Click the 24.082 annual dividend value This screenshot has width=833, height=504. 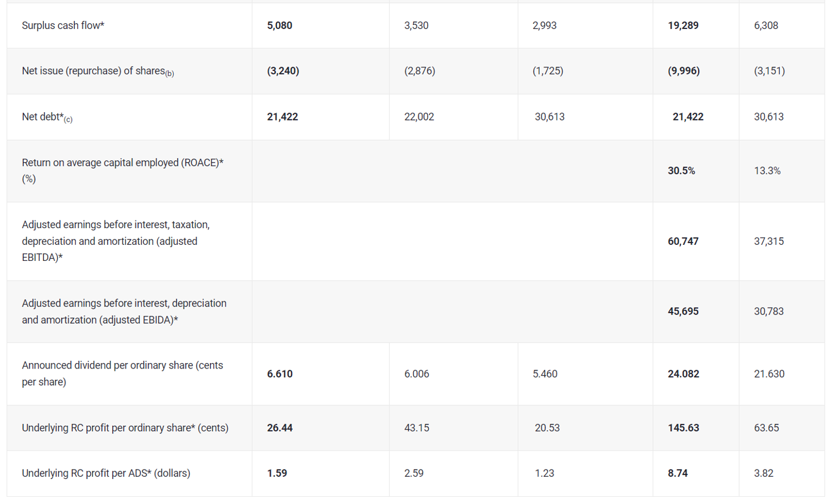pos(683,374)
